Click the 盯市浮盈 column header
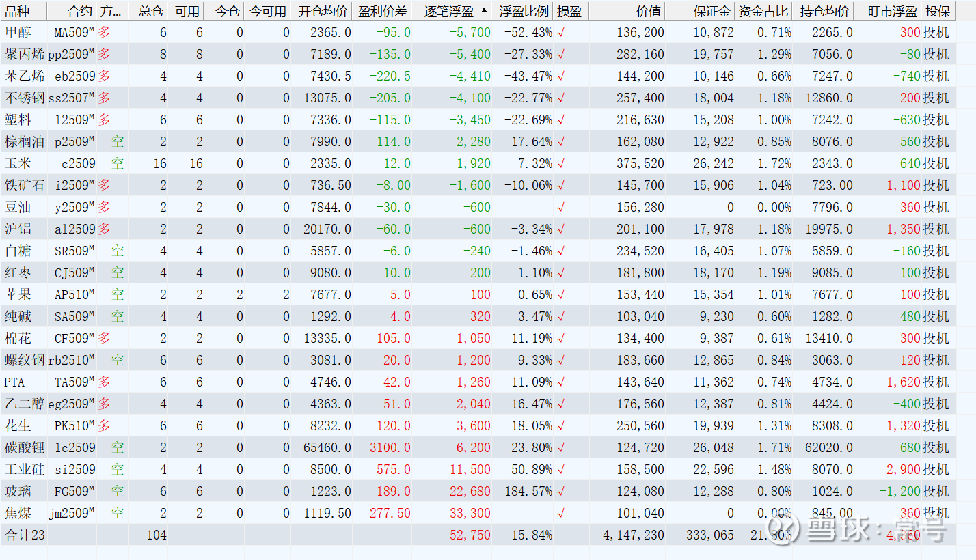 pyautogui.click(x=892, y=11)
